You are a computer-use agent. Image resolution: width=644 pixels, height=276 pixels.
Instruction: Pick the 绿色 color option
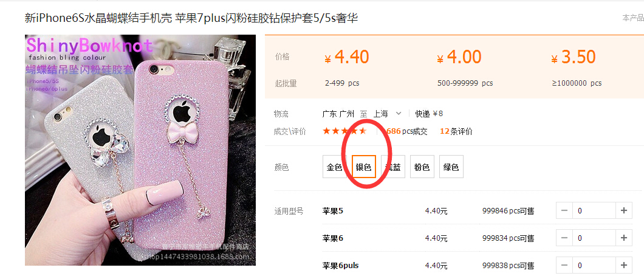[451, 167]
